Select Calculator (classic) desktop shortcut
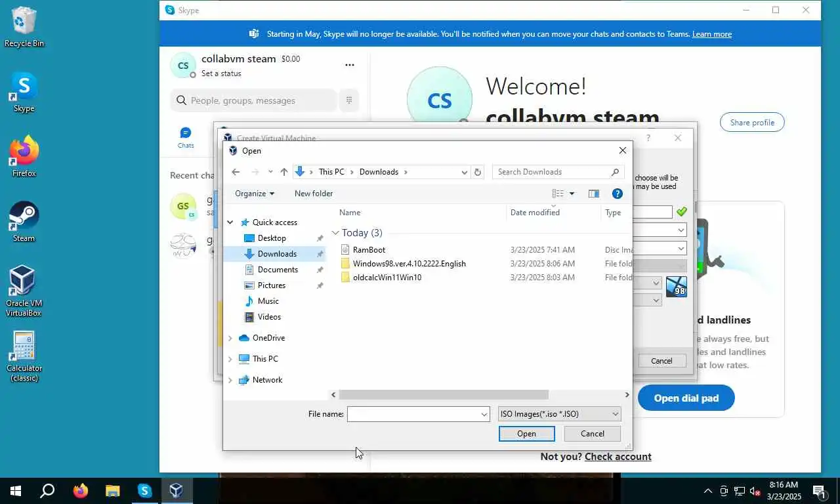The height and width of the screenshot is (504, 840). (x=24, y=356)
